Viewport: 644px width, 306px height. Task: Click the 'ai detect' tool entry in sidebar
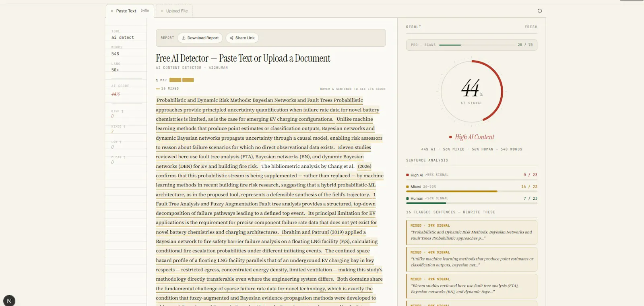tap(123, 37)
